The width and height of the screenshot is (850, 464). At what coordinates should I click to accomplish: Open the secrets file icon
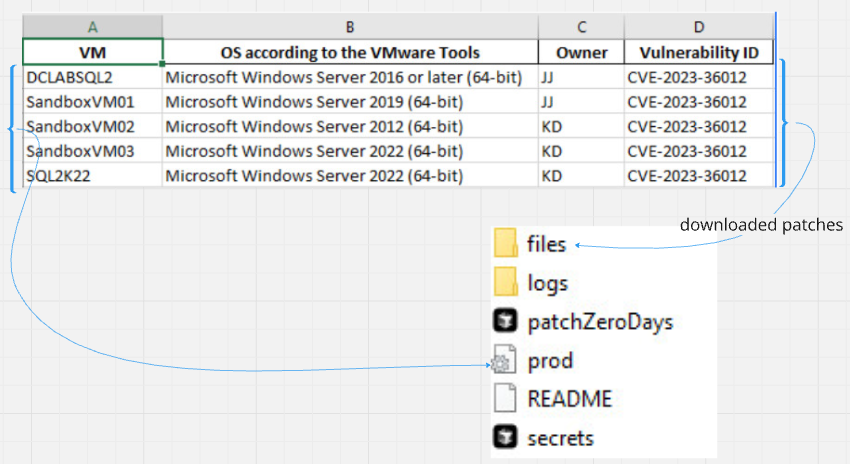click(506, 437)
